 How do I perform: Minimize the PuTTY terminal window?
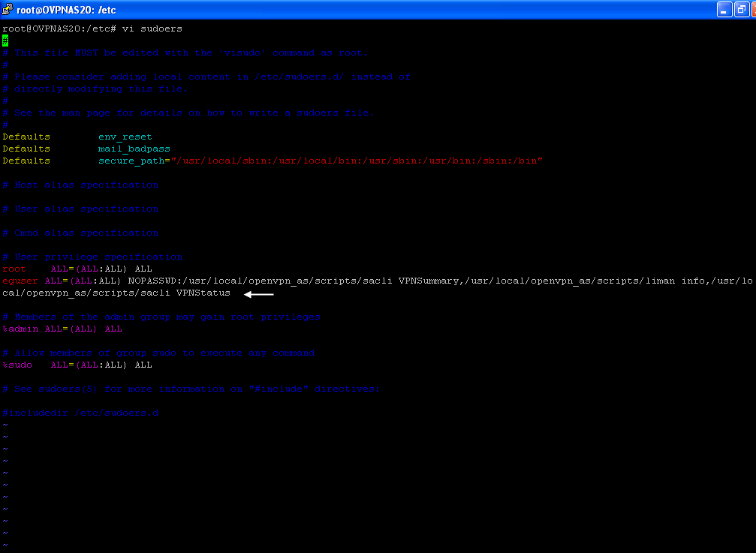click(x=724, y=10)
